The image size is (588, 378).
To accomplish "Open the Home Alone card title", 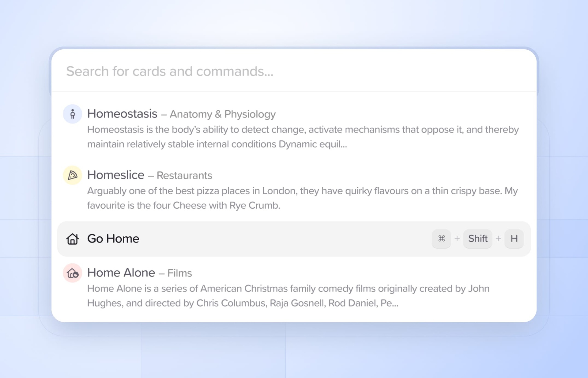I will click(121, 273).
